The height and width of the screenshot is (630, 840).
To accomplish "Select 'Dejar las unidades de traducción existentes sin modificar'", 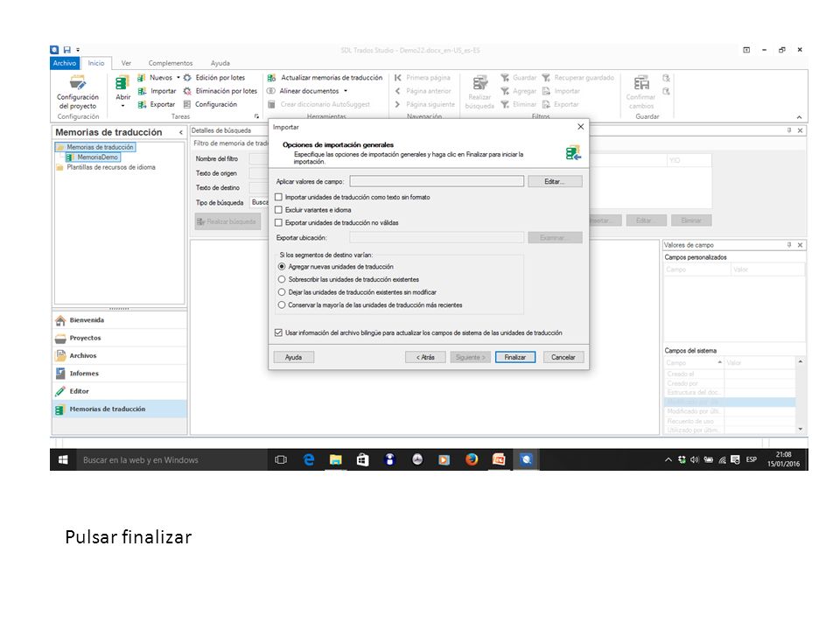I will pyautogui.click(x=282, y=292).
